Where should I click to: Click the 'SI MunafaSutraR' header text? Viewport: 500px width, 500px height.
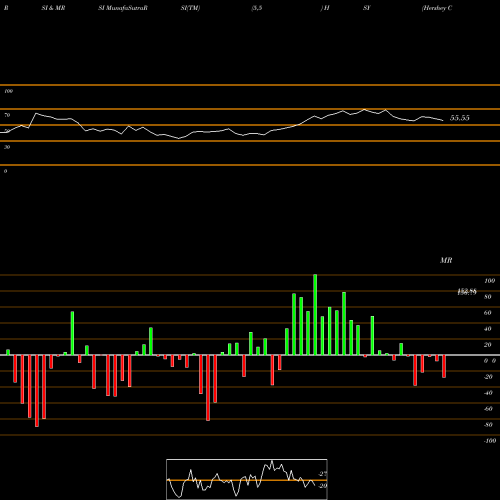point(123,8)
